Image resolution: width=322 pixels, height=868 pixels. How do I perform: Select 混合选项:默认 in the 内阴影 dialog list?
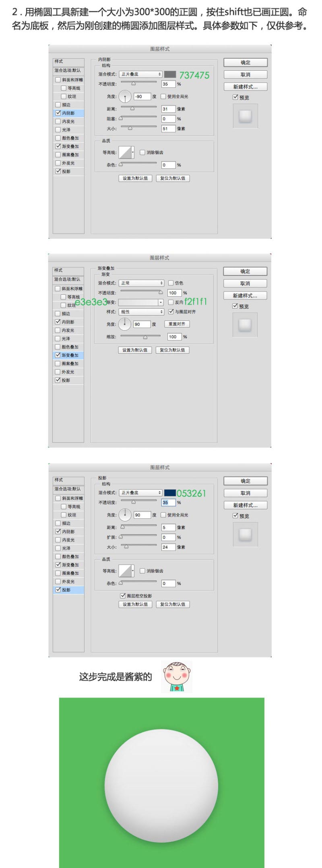pyautogui.click(x=69, y=70)
